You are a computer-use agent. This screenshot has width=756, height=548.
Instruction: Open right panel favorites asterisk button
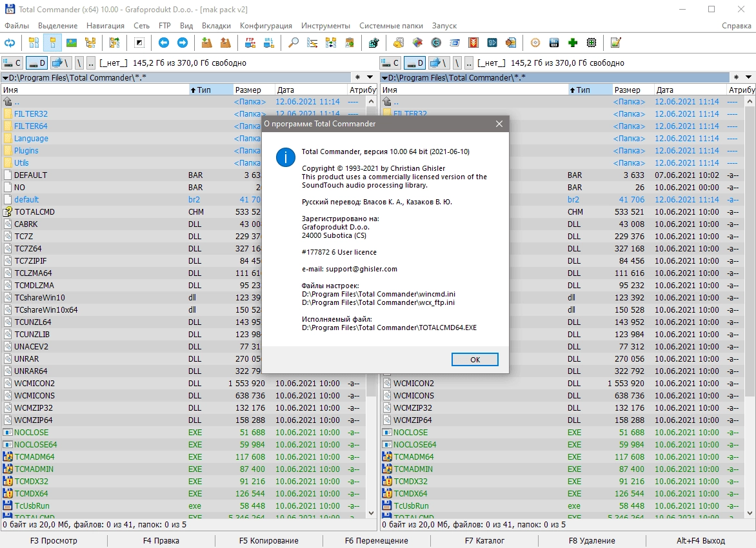click(x=736, y=77)
